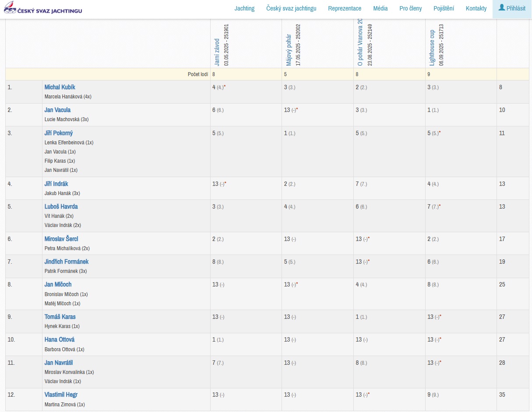
Task: Go to Hana Ottová's profile
Action: [59, 339]
